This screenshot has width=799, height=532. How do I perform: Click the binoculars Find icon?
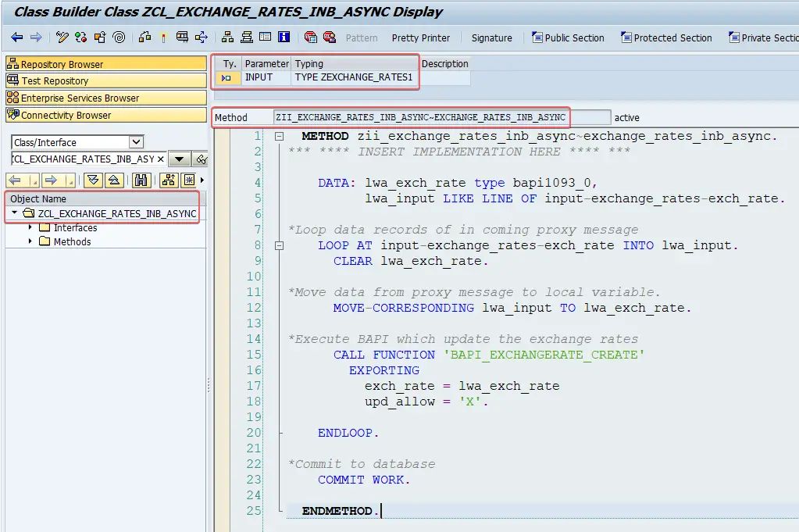point(141,180)
